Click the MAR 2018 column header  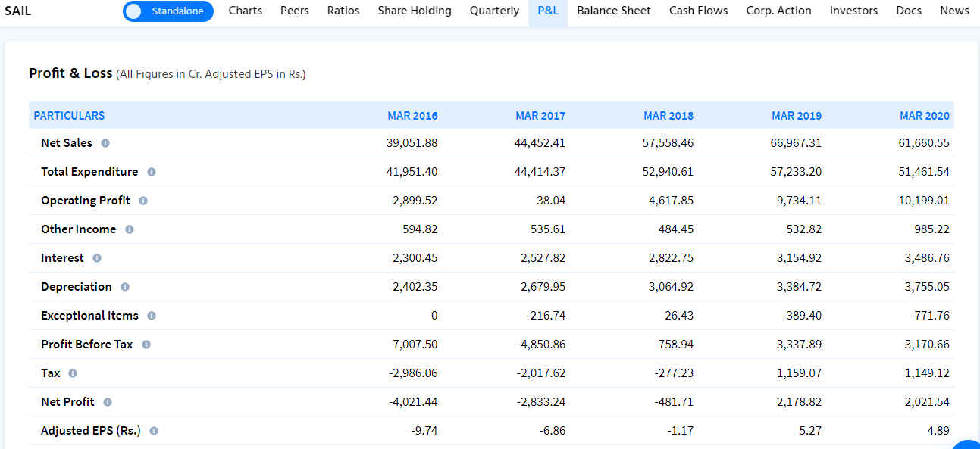(x=668, y=116)
